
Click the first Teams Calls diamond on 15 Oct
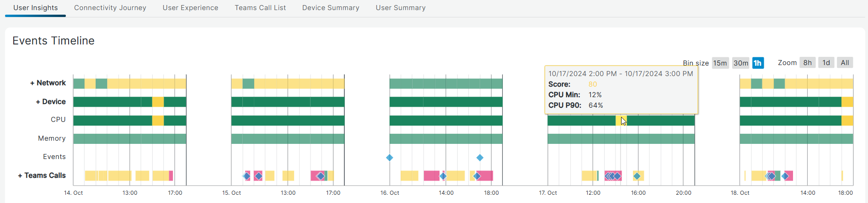point(246,176)
